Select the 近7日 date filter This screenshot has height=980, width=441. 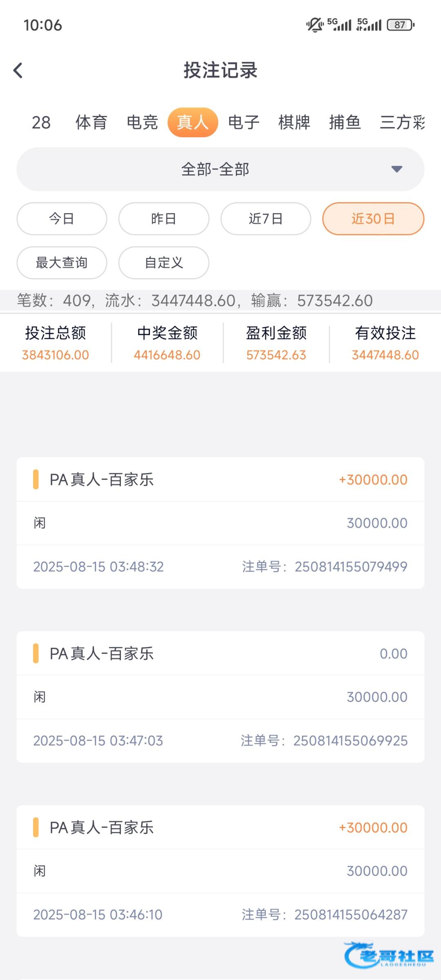coord(266,219)
